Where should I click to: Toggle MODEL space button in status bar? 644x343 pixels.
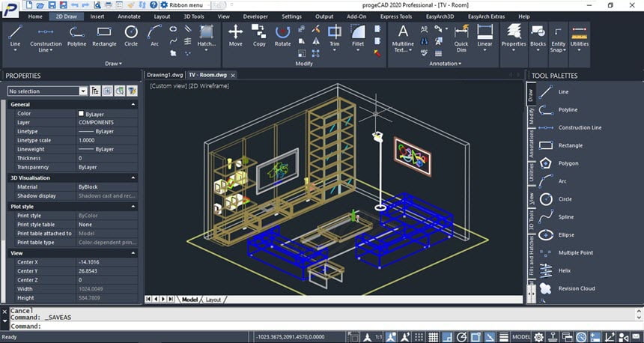point(521,337)
